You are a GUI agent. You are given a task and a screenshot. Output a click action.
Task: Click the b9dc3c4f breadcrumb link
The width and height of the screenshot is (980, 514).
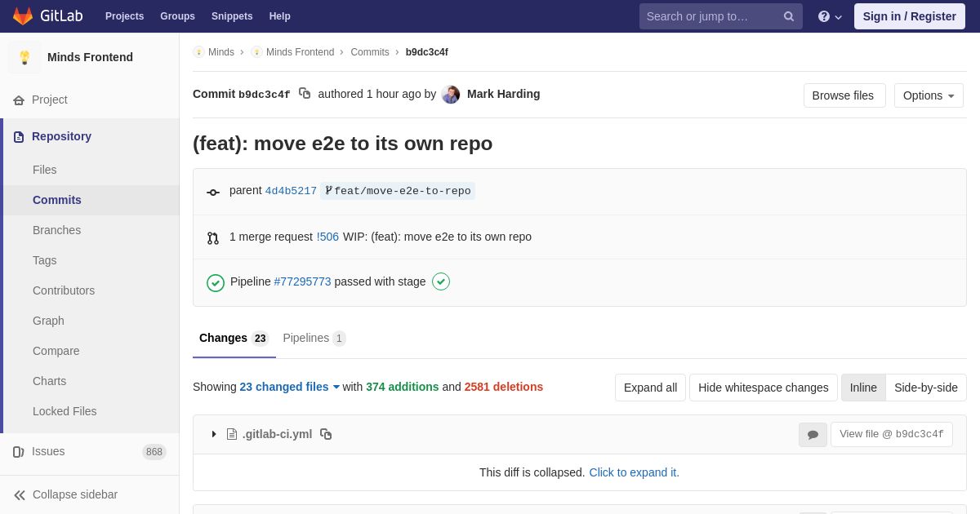pyautogui.click(x=427, y=52)
